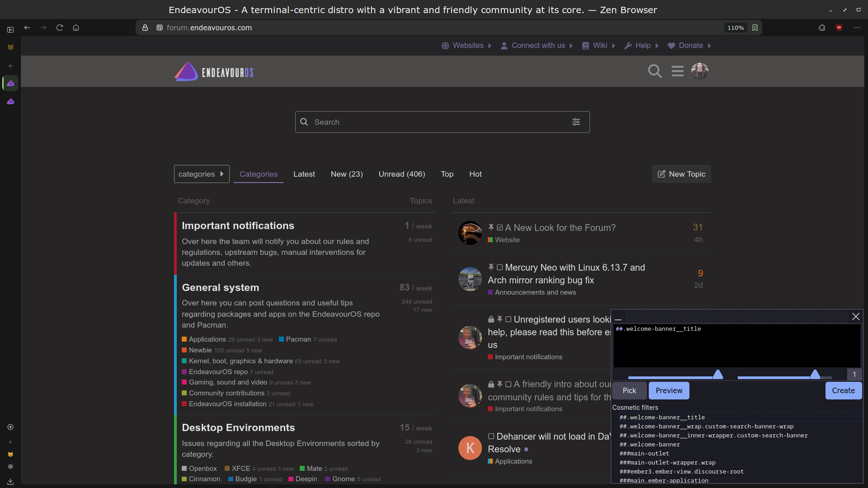The image size is (868, 488).
Task: Open the Mercury Neo with Linux 6.13.7 topic
Action: [566, 274]
